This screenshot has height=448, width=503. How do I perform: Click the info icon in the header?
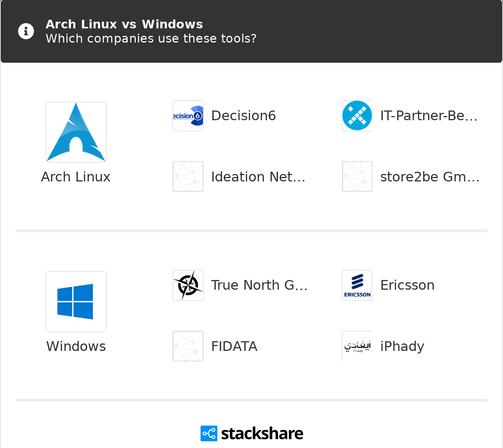[26, 31]
